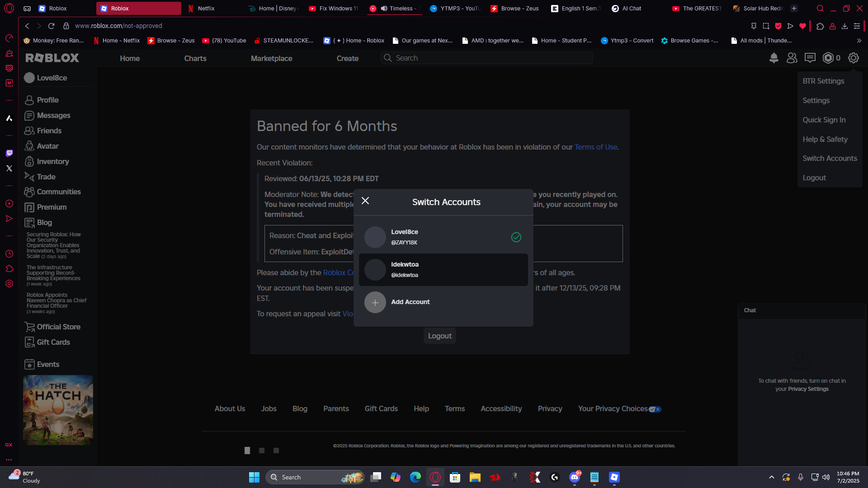Screen dimensions: 868x488
Task: Search open tabs with the magnifier icon
Action: (820, 8)
